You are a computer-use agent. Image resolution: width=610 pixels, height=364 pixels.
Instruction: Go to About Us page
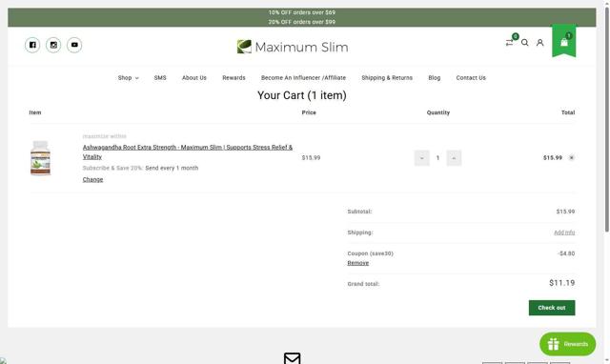194,78
